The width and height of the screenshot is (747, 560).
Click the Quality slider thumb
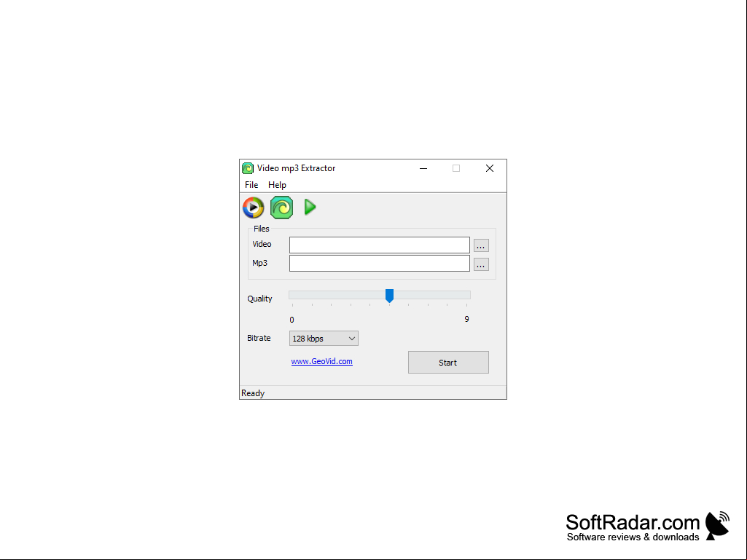tap(389, 296)
